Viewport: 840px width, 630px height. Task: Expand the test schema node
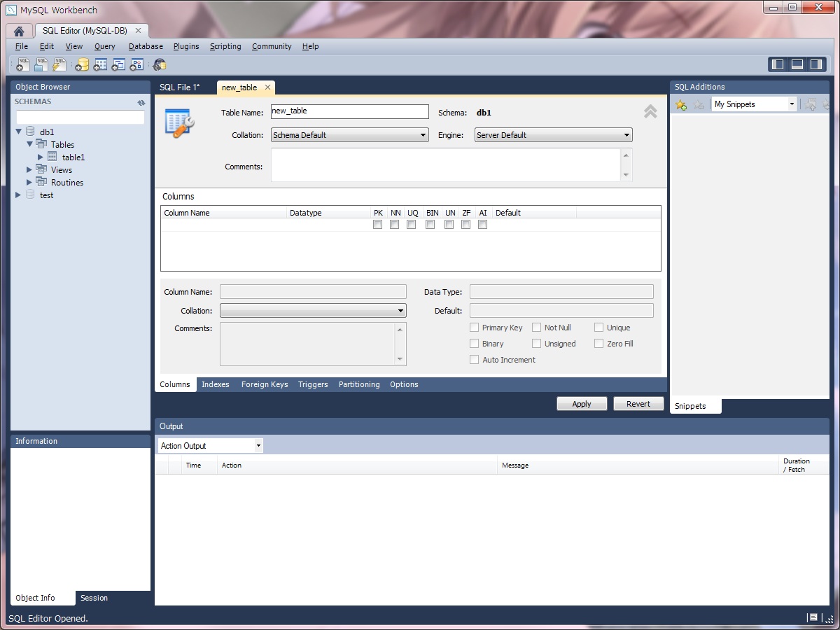pyautogui.click(x=18, y=195)
